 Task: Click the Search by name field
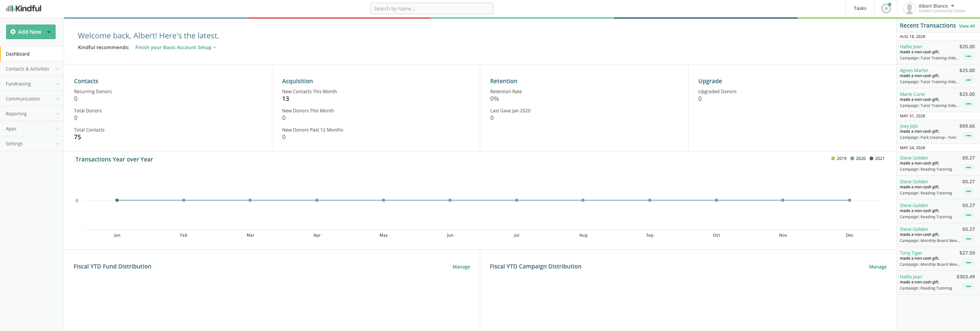[x=432, y=8]
